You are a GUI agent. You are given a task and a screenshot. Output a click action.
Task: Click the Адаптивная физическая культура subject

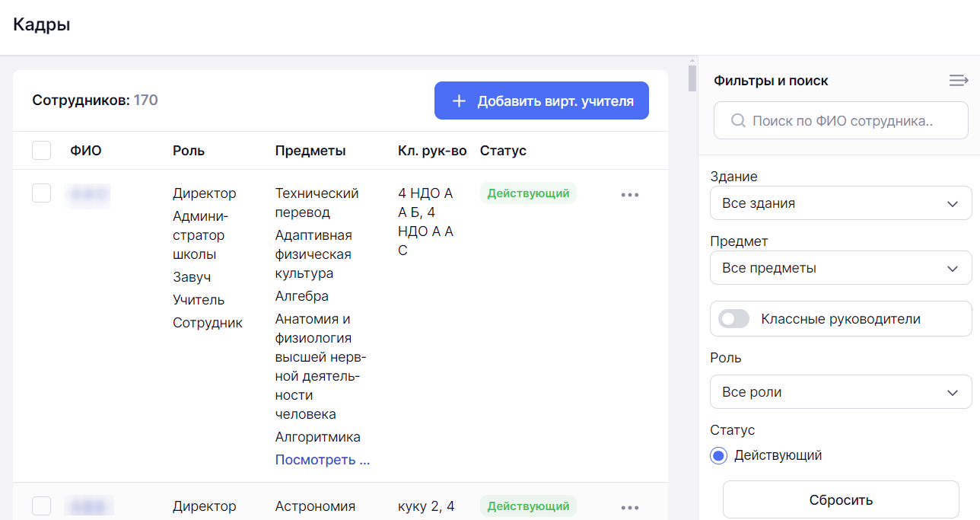click(313, 254)
